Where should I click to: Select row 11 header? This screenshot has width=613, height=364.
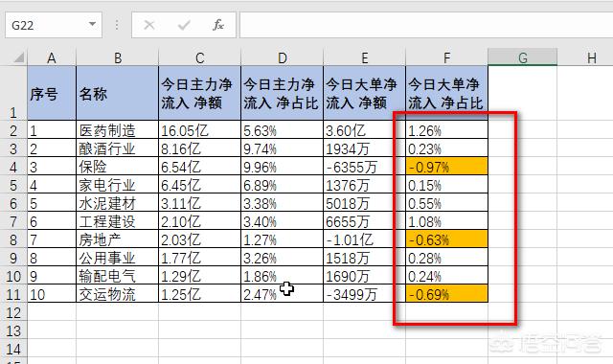coord(13,294)
